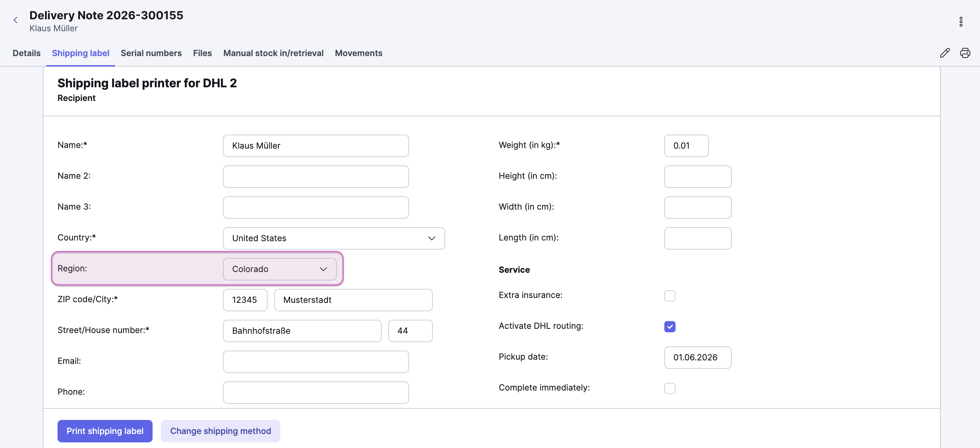This screenshot has width=980, height=448.
Task: Edit the ZIP code field 12345
Action: 245,300
